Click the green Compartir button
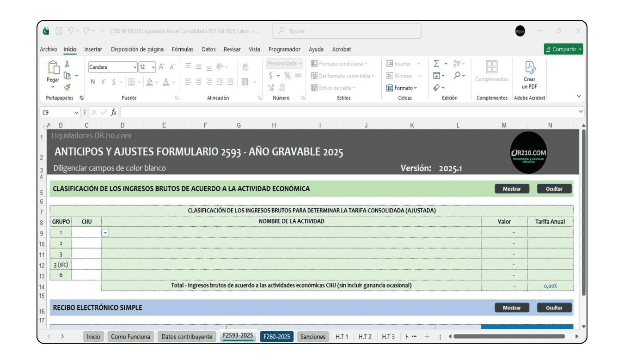The image size is (624, 364). tap(563, 49)
